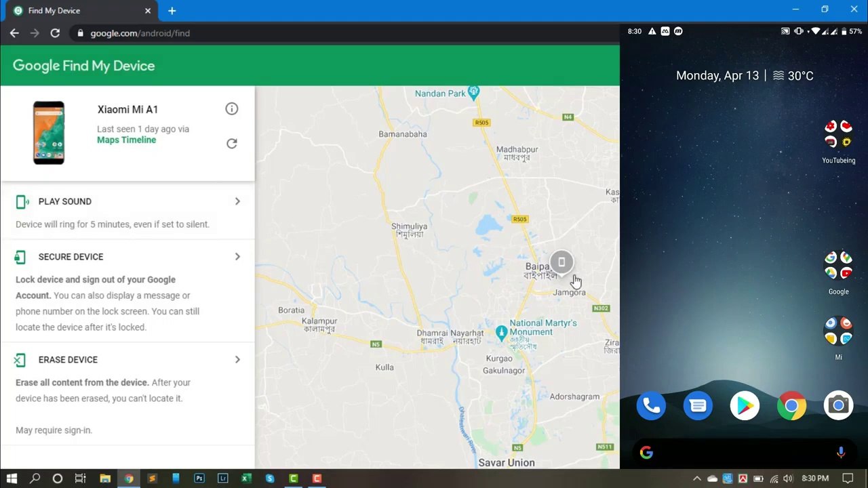Tap the Monday, Apr 13 date widget
The image size is (868, 488).
pyautogui.click(x=717, y=76)
